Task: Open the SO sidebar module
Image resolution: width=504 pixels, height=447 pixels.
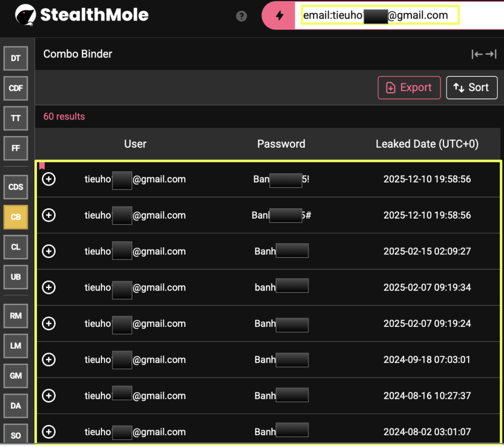Action: point(15,435)
